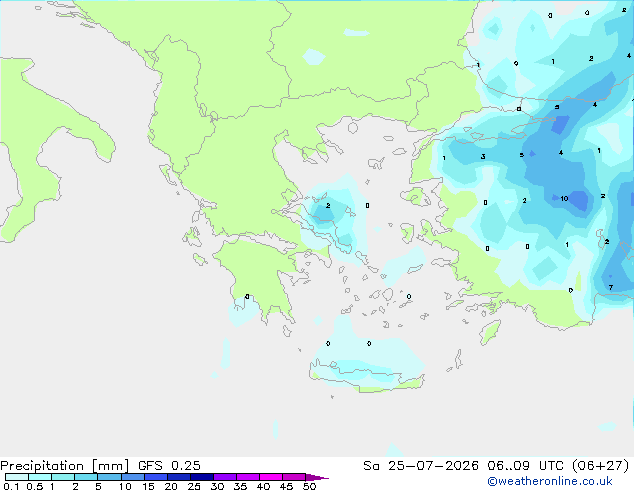Choose the legend swatch for 10–15 mm
The height and width of the screenshot is (490, 634).
(x=132, y=477)
